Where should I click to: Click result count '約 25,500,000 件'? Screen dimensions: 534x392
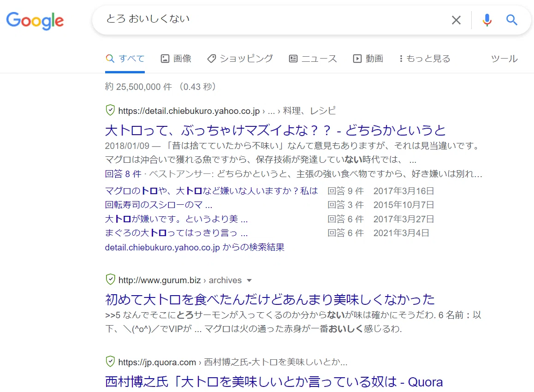(x=138, y=87)
